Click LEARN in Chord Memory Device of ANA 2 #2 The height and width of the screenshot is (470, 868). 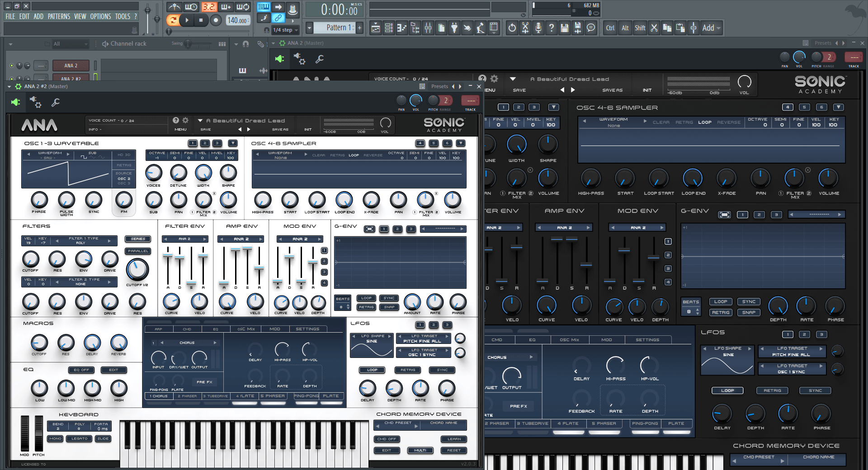point(454,439)
